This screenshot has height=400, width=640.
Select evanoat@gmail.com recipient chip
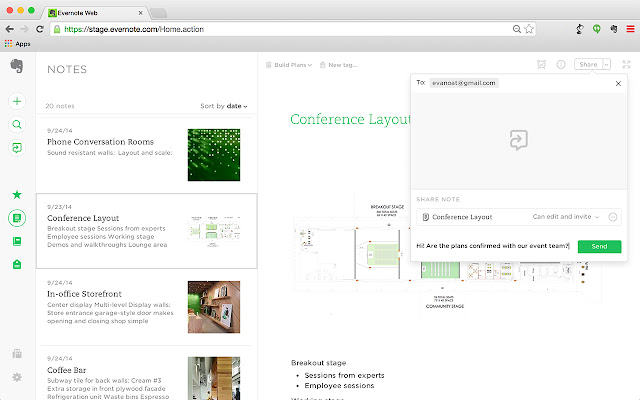[x=464, y=83]
